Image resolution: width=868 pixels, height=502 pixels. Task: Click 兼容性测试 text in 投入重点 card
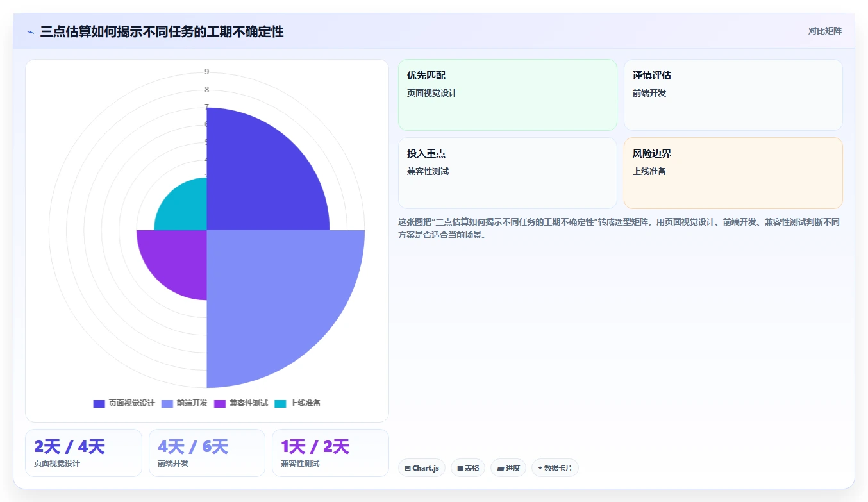(x=428, y=171)
